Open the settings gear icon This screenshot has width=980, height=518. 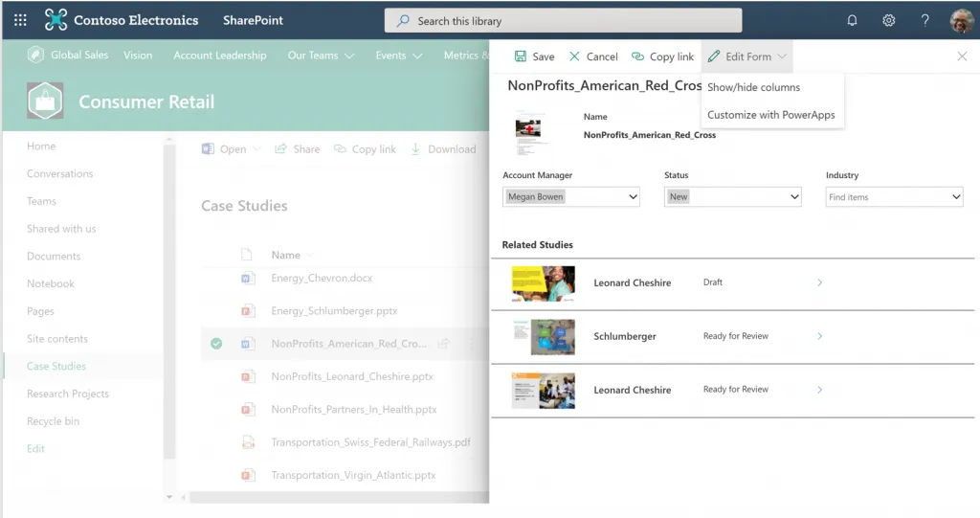tap(888, 20)
